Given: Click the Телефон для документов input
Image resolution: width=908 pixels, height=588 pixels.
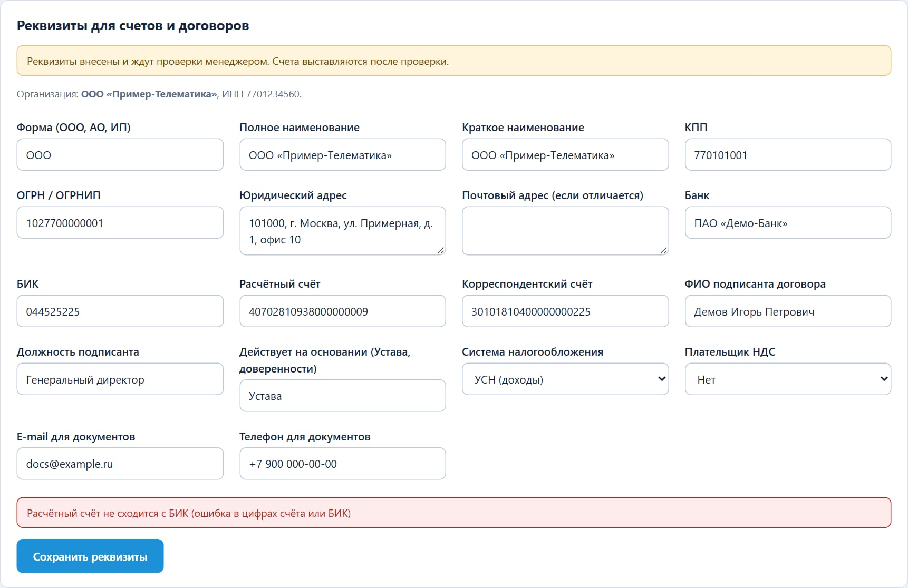Looking at the screenshot, I should [x=343, y=464].
